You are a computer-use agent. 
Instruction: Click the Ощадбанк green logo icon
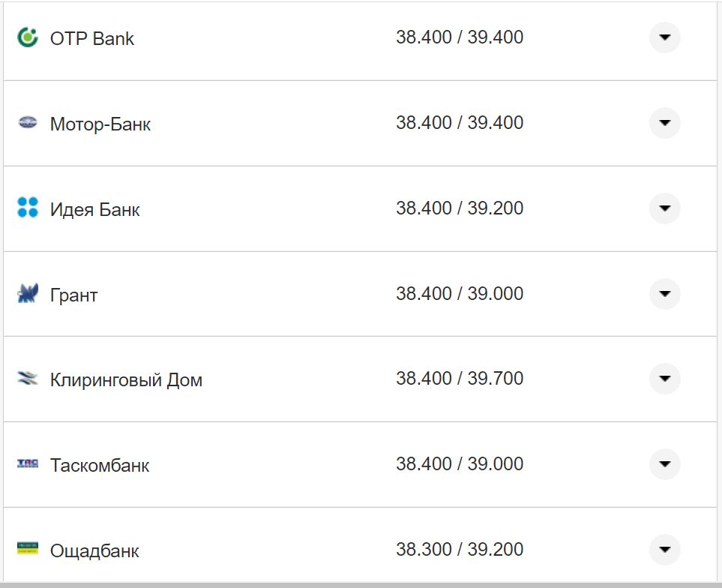point(28,549)
